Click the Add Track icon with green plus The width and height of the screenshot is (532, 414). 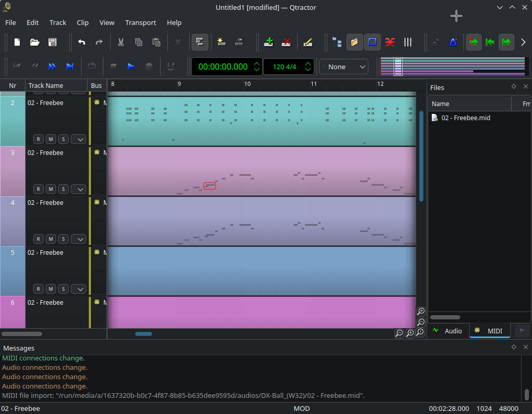click(269, 42)
